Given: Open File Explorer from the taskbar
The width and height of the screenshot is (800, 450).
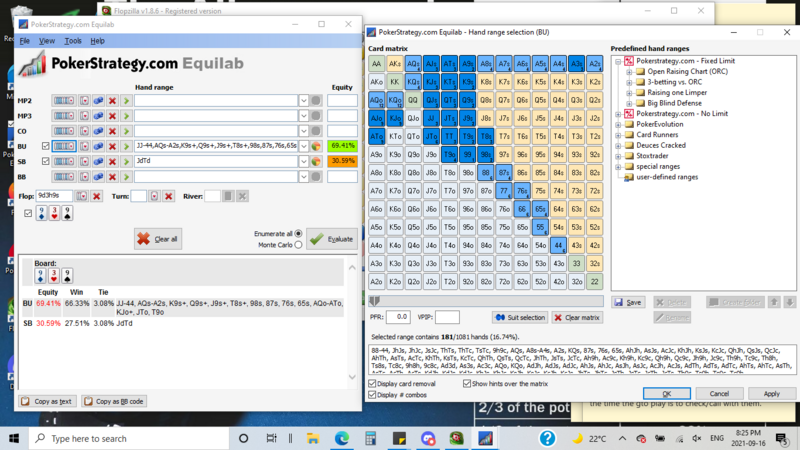Looking at the screenshot, I should pos(313,438).
